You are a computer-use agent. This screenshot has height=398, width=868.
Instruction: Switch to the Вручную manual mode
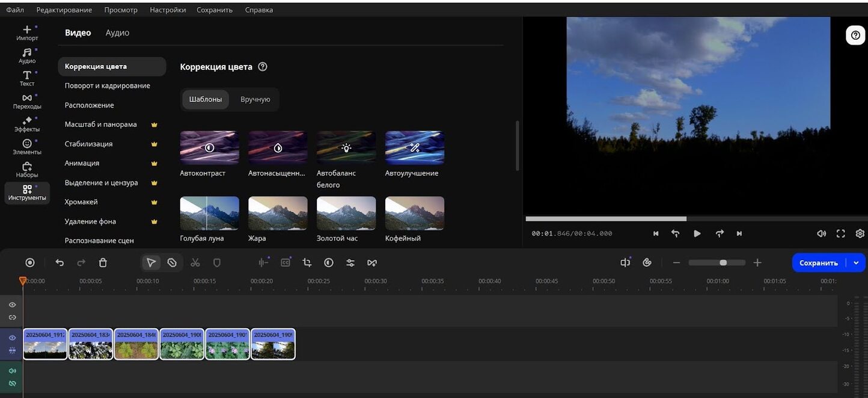tap(255, 99)
